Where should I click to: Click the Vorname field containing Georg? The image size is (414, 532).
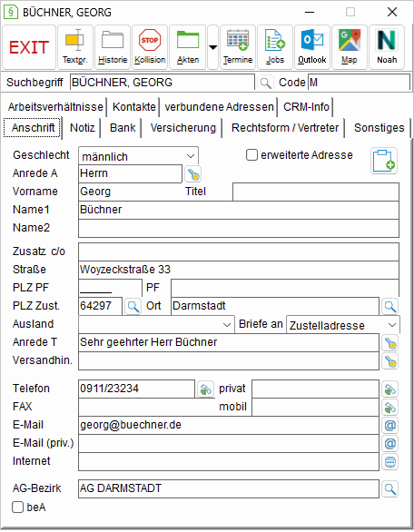130,192
